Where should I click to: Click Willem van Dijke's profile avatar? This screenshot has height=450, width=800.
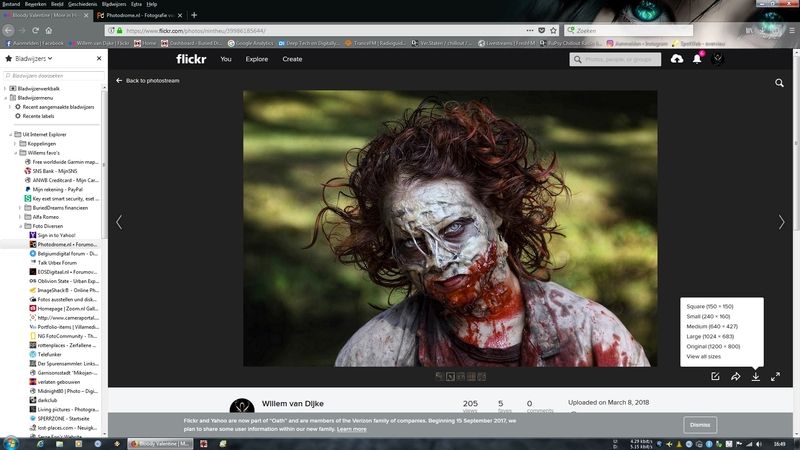click(242, 406)
